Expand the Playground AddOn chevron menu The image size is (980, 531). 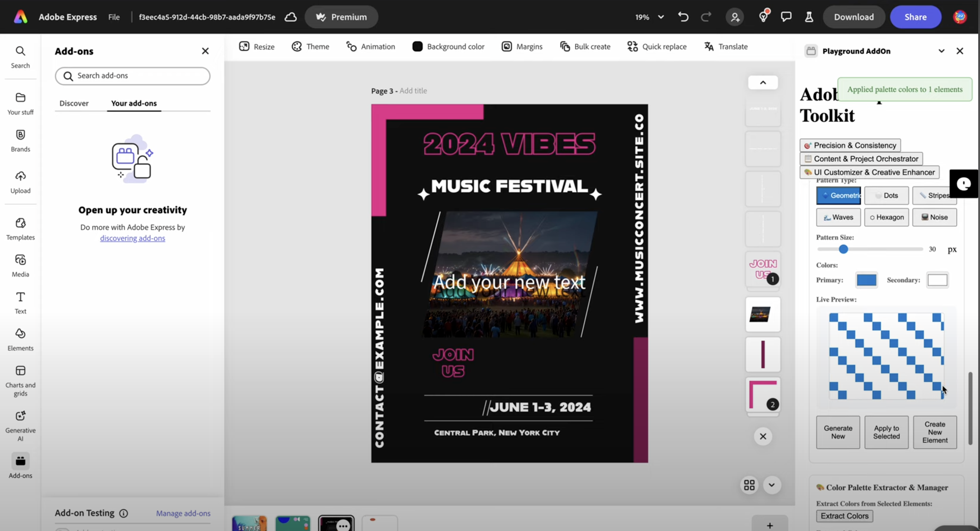point(941,51)
